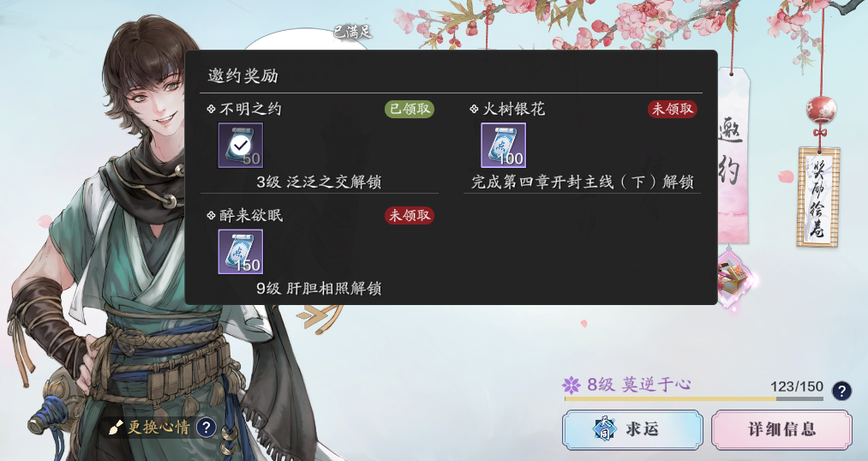Click the 150-point reward scroll icon
Viewport: 868px width, 461px height.
240,252
